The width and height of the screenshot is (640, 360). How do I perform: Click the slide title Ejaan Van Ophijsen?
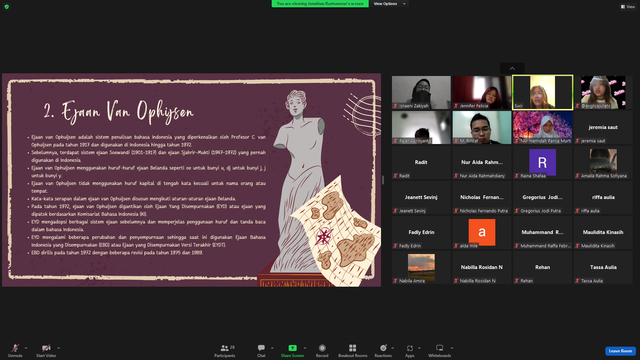point(119,111)
